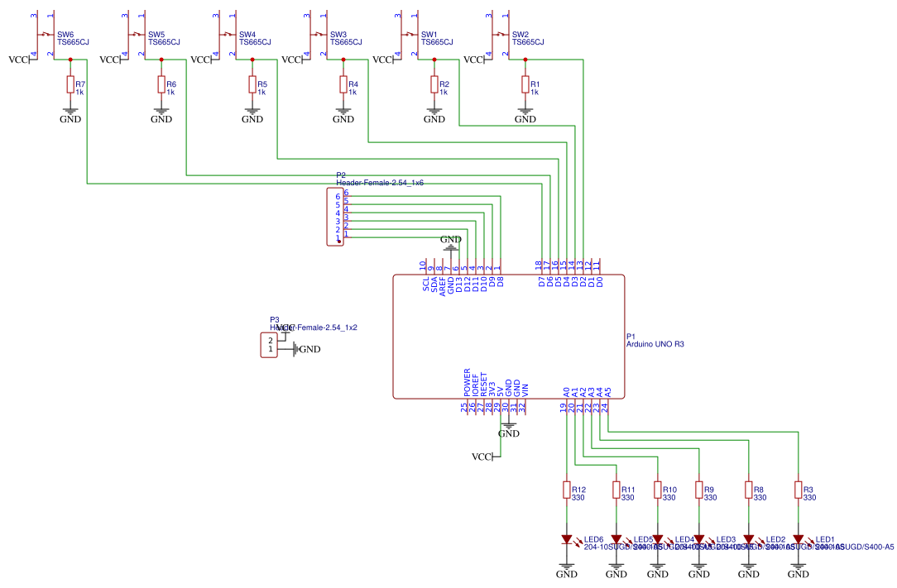Viewport: 897px width, 588px height.
Task: Click the R2 1k resistor symbol
Action: tap(434, 84)
